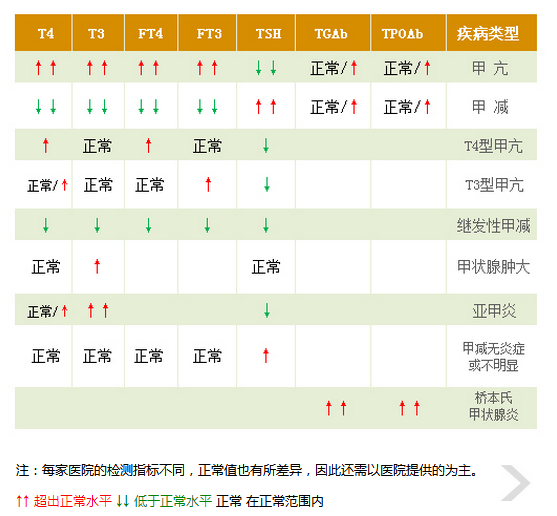Image resolution: width=557 pixels, height=516 pixels.
Task: Click double red T3 arrows in 亚甲炎 row
Action: (x=98, y=311)
